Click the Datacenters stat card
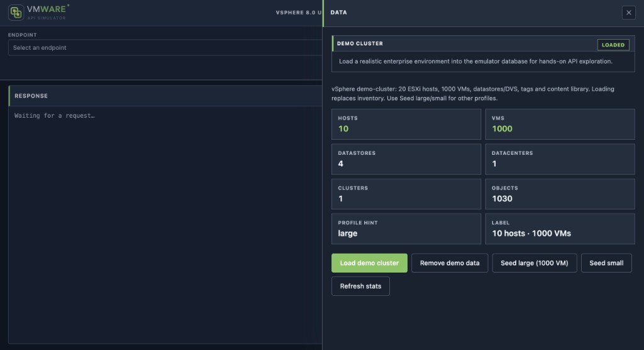 (x=560, y=159)
